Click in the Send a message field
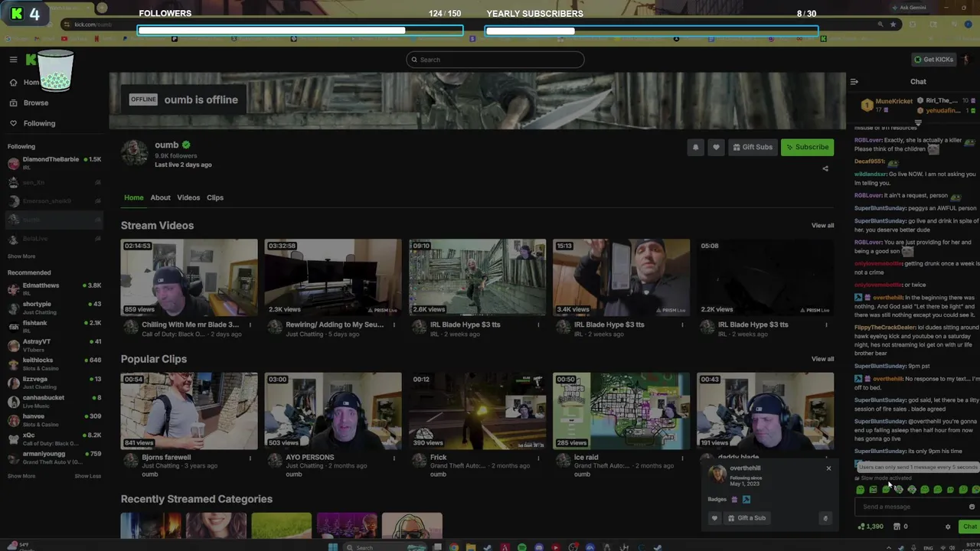The height and width of the screenshot is (551, 980). (x=911, y=507)
